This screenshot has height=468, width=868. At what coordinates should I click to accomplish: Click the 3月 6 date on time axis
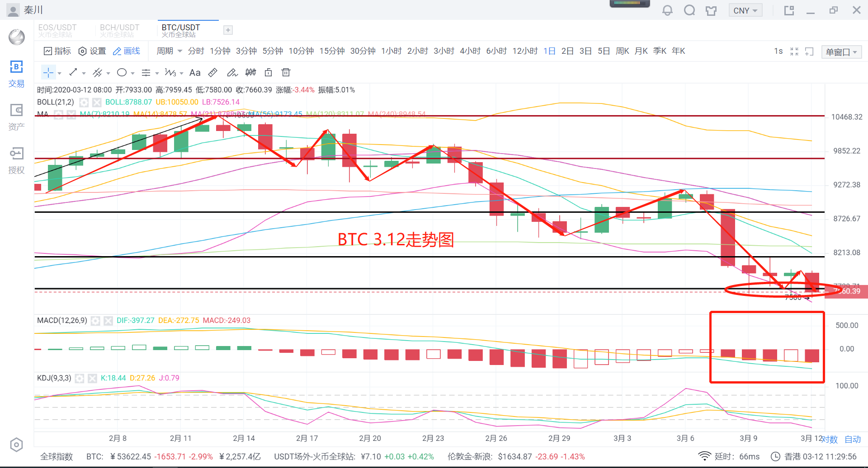(685, 438)
